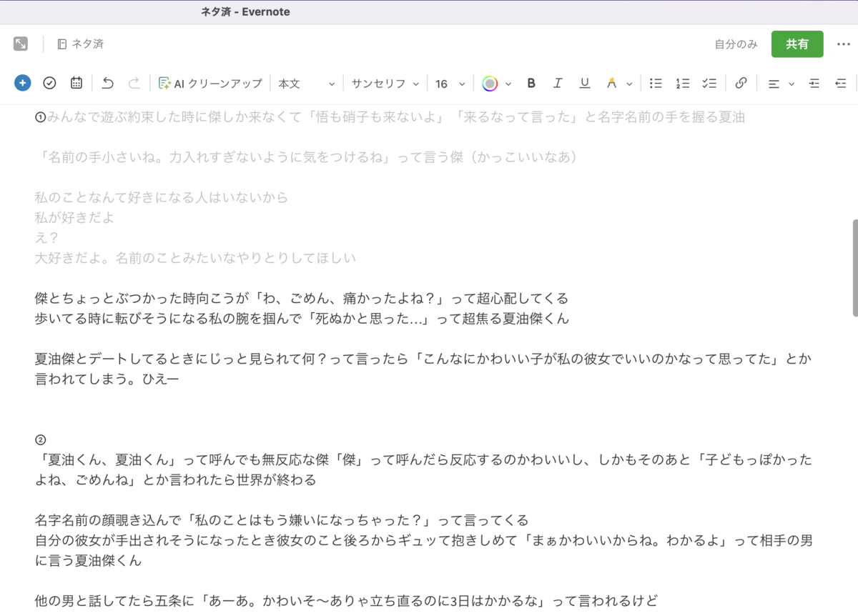Click the 自分のみ sharing status label
This screenshot has width=858, height=616.
coord(736,44)
